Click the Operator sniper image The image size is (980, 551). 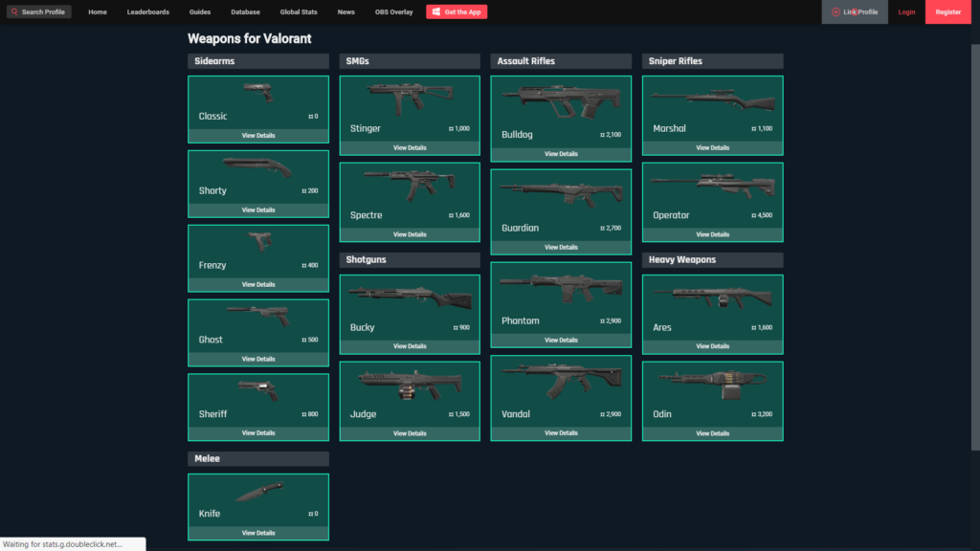pos(712,186)
